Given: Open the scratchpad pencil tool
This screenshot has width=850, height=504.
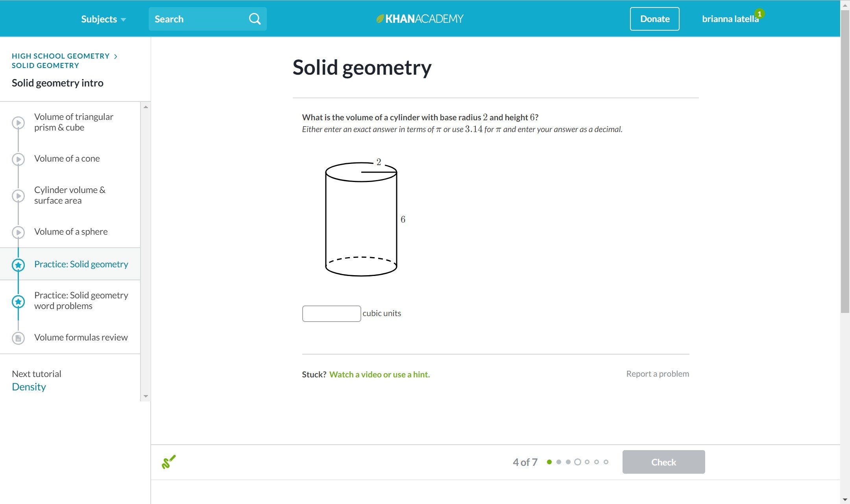Looking at the screenshot, I should (x=168, y=462).
